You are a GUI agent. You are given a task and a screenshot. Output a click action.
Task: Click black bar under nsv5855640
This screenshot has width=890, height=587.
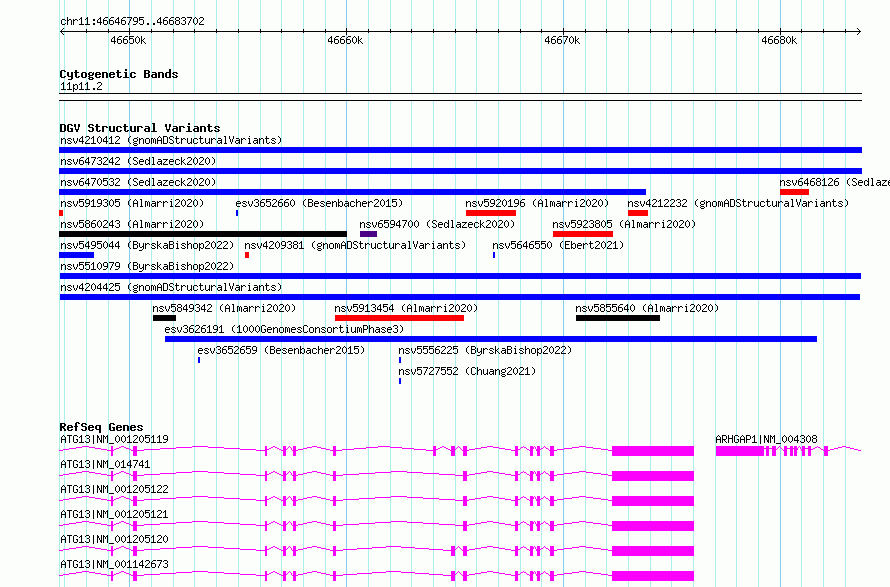pos(618,318)
